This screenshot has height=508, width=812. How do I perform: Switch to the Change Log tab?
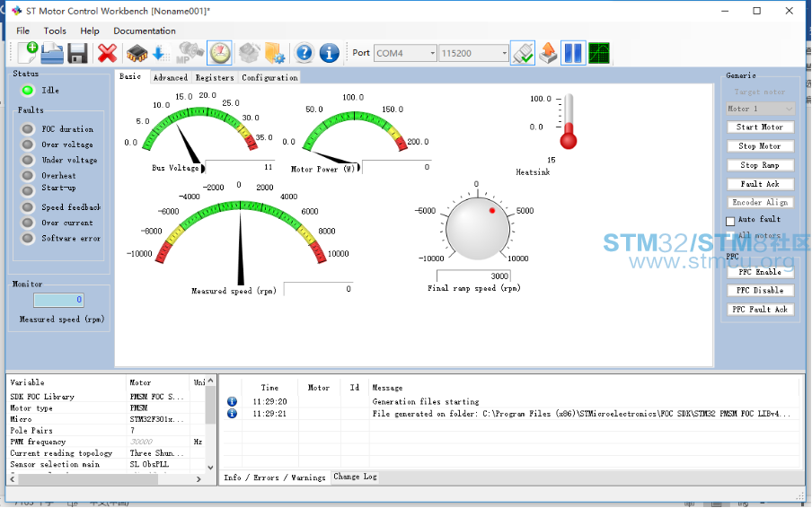pyautogui.click(x=356, y=477)
